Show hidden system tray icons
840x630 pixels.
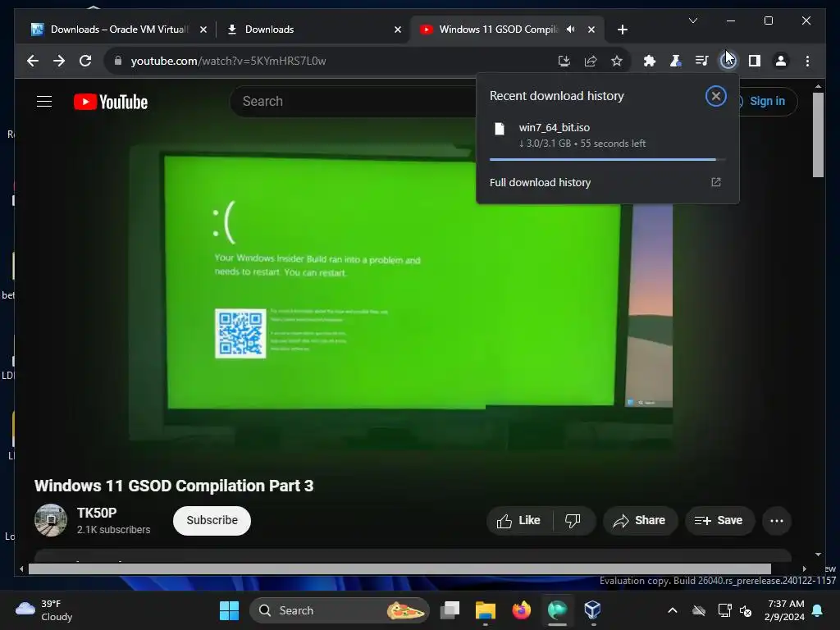(673, 610)
